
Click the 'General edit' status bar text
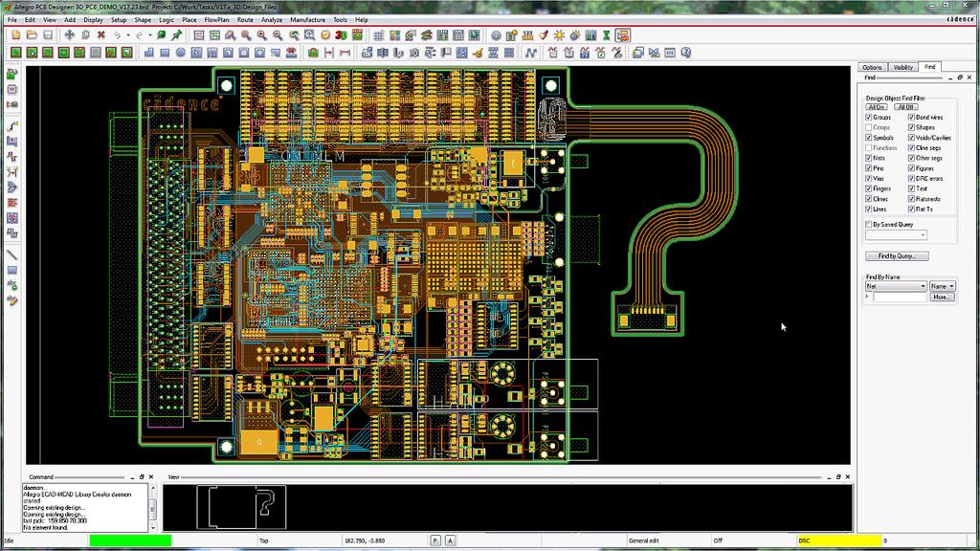click(643, 541)
